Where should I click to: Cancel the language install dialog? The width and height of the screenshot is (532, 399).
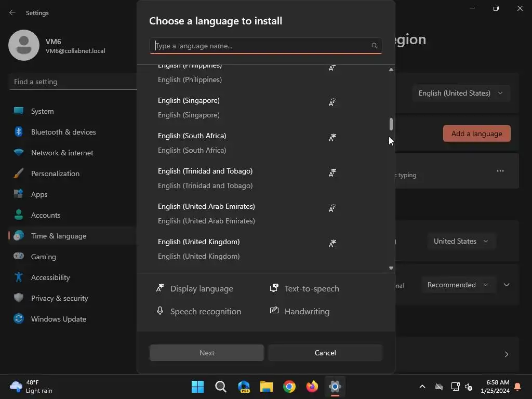tap(325, 353)
